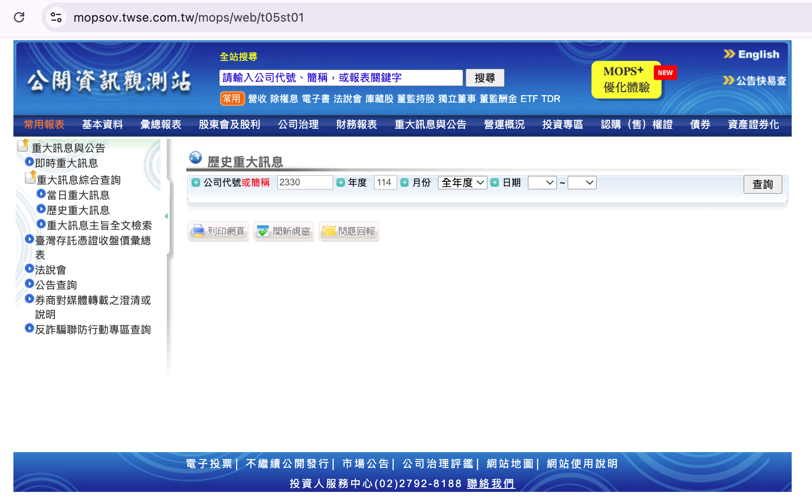The image size is (812, 504).
Task: Click bullet icon beside 重大訊息主旨全文檢索
Action: click(x=41, y=224)
